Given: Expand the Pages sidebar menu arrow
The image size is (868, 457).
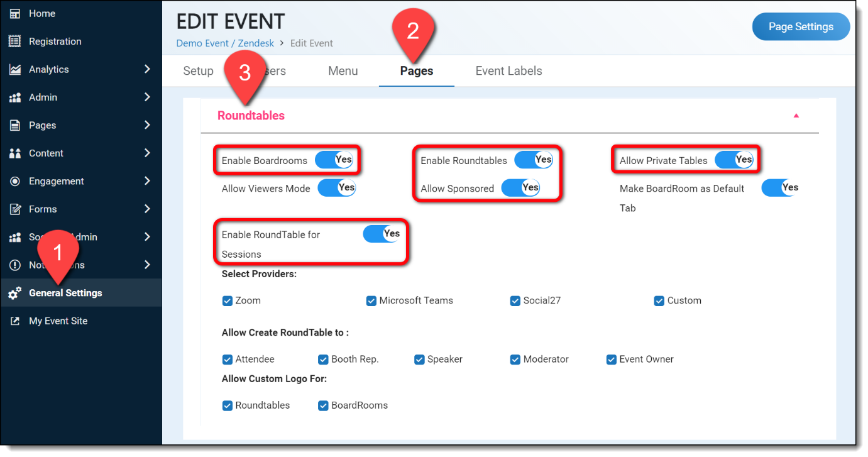Looking at the screenshot, I should [x=147, y=125].
